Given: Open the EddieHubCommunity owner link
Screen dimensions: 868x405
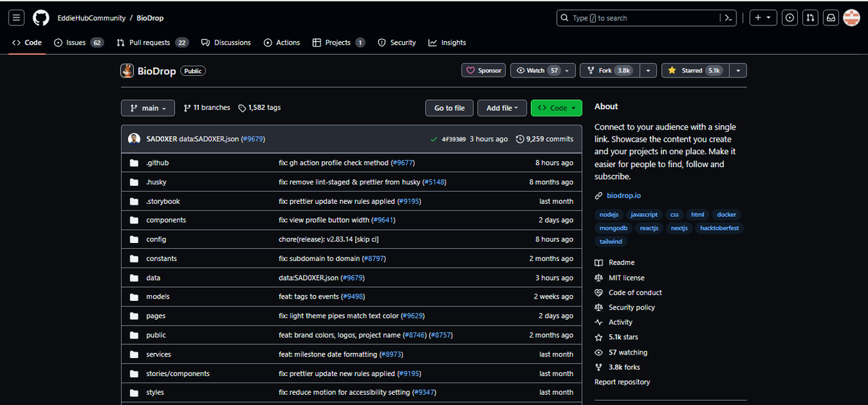Looking at the screenshot, I should tap(91, 18).
